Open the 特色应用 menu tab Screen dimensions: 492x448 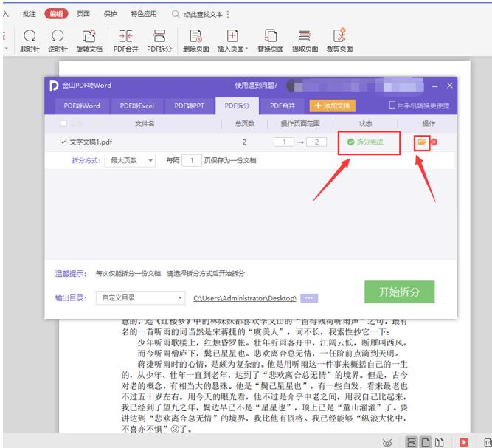coord(144,14)
